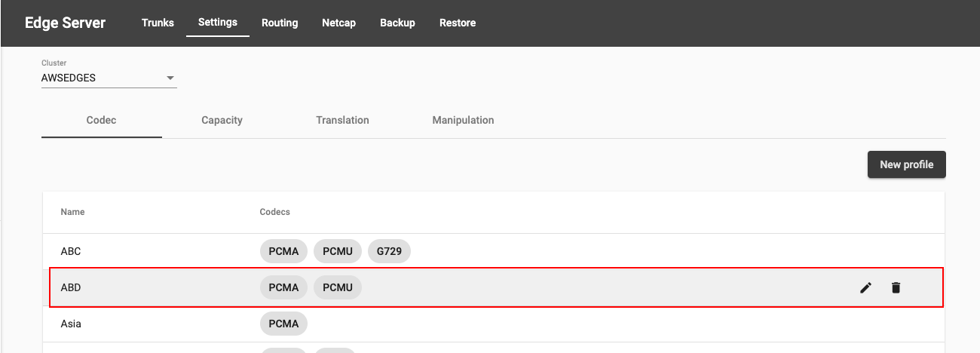Open the Restore page
Viewport: 980px width, 353px height.
coord(458,23)
